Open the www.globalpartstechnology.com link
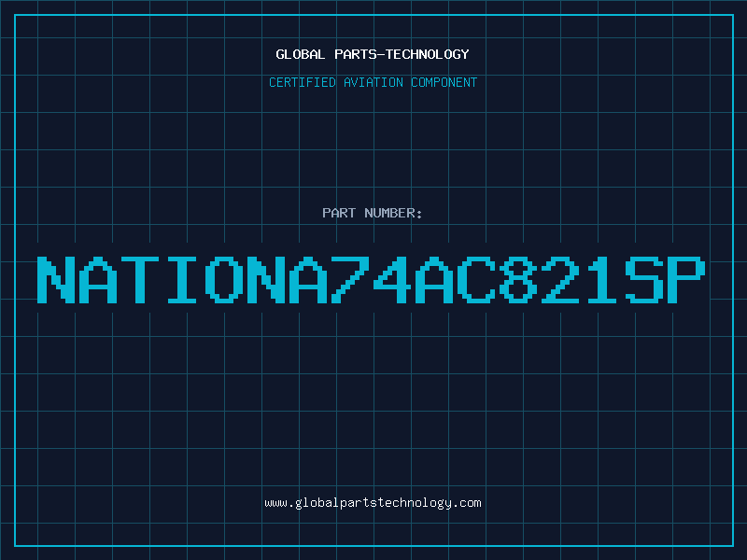Image resolution: width=747 pixels, height=560 pixels. click(x=373, y=503)
